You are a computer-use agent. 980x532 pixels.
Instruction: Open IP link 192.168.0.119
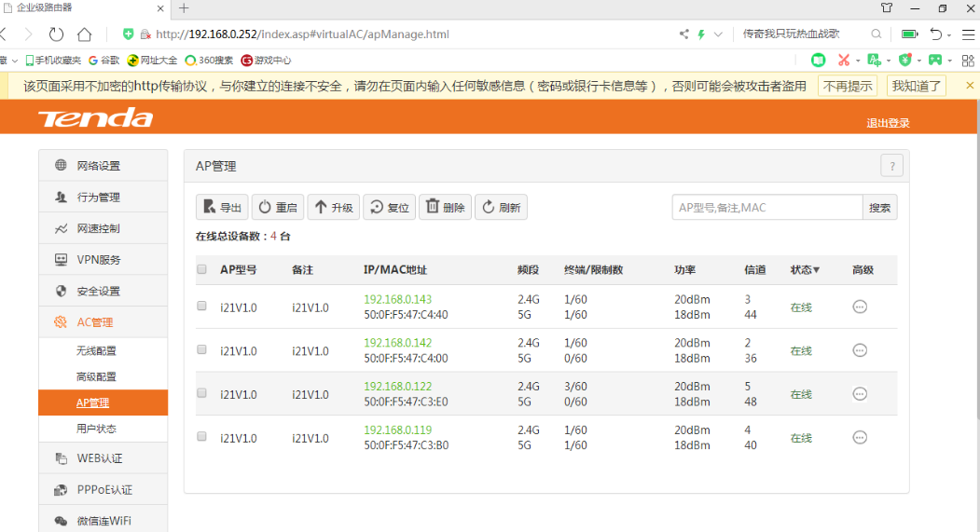point(397,430)
